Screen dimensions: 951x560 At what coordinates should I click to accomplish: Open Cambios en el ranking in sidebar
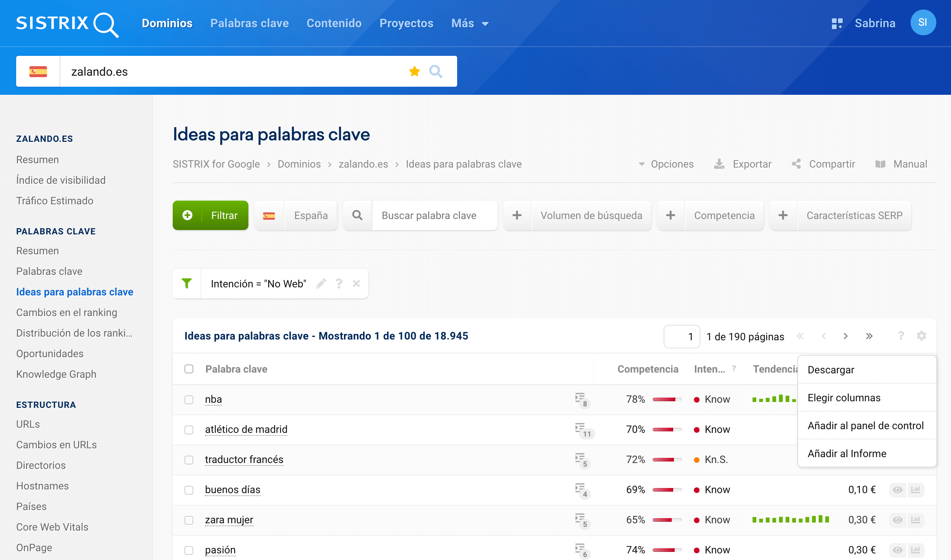coord(67,312)
